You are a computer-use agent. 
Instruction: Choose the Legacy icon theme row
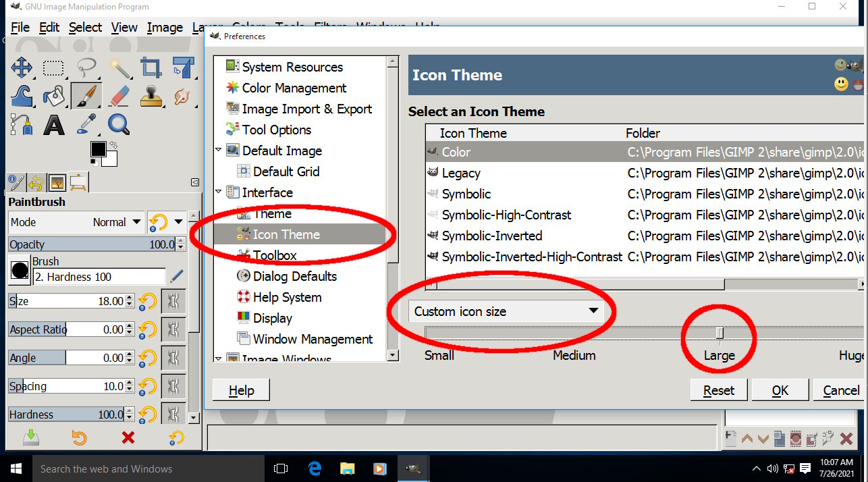[x=645, y=173]
